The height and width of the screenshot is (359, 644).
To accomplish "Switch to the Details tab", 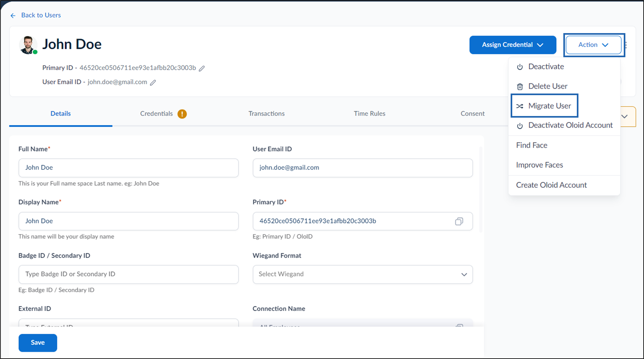I will pyautogui.click(x=60, y=113).
